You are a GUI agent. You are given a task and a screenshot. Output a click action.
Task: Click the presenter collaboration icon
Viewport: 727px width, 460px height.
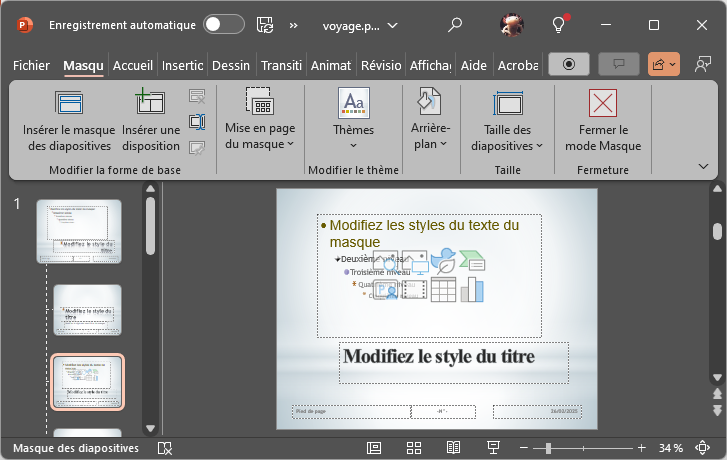703,64
